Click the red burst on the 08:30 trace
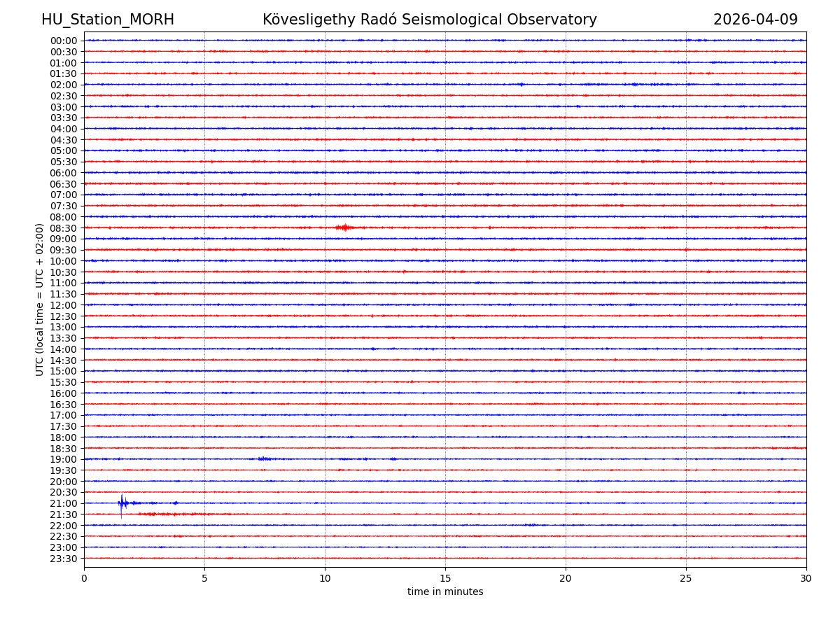Screen dimensions: 840x630 coord(343,227)
